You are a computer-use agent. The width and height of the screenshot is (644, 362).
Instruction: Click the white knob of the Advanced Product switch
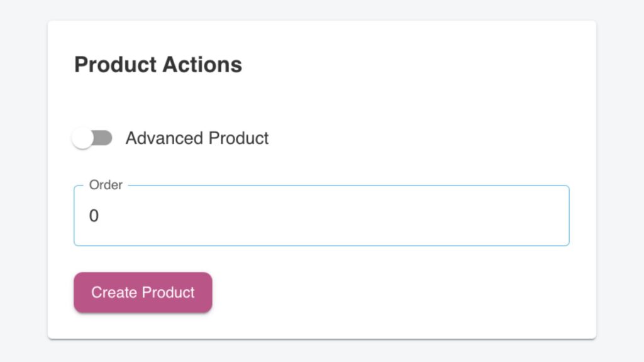coord(82,138)
